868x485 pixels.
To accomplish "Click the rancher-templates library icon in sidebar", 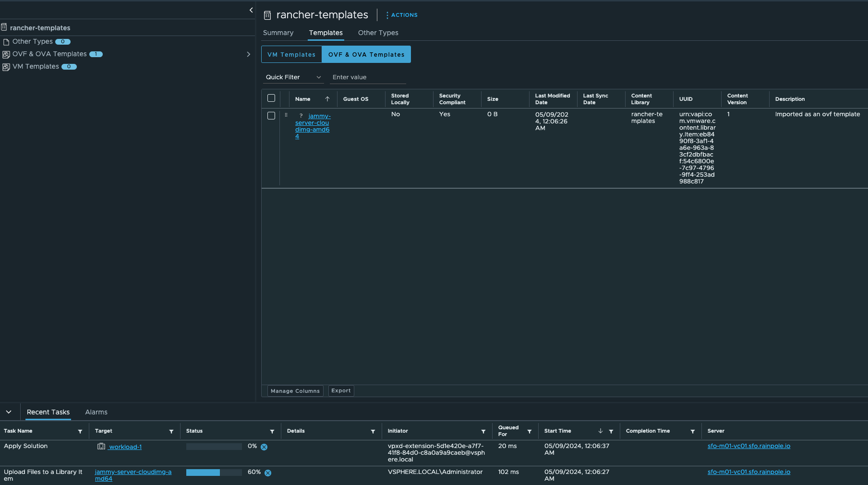I will pyautogui.click(x=4, y=27).
